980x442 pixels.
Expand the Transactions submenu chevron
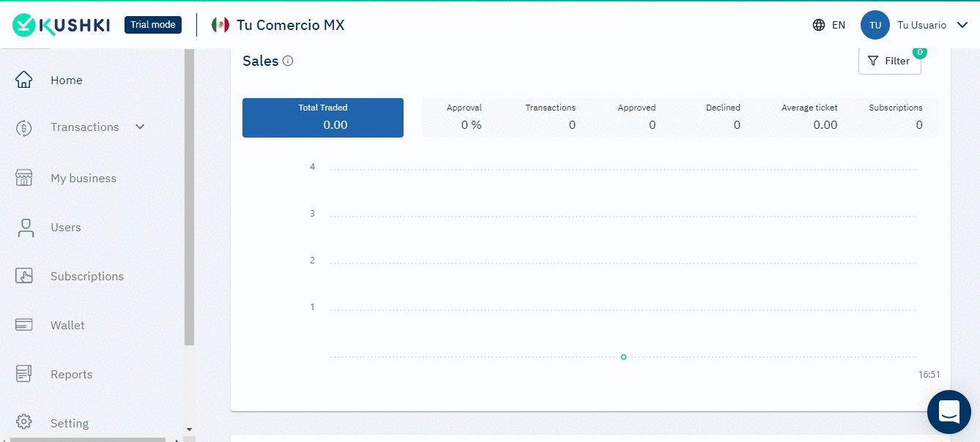[140, 127]
